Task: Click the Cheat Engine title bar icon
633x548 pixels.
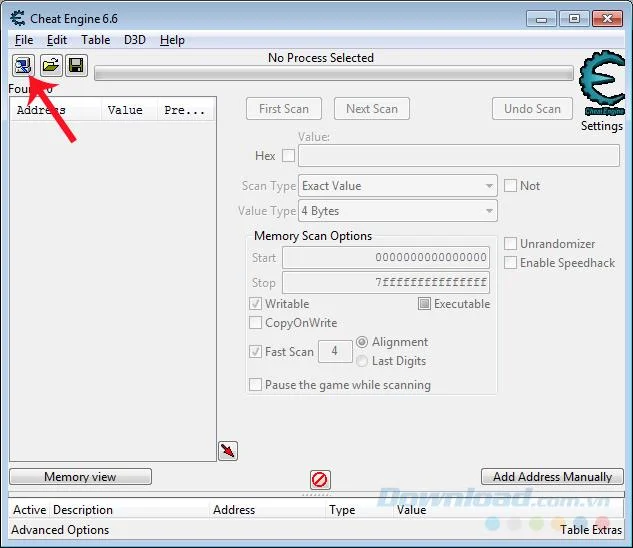Action: click(x=18, y=19)
